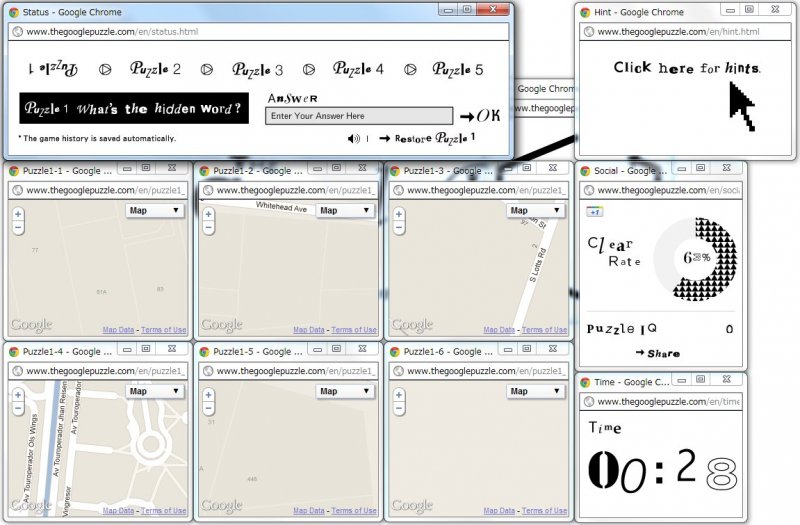Zoom in on Puzzle1-3 map
The image size is (800, 525).
398,214
